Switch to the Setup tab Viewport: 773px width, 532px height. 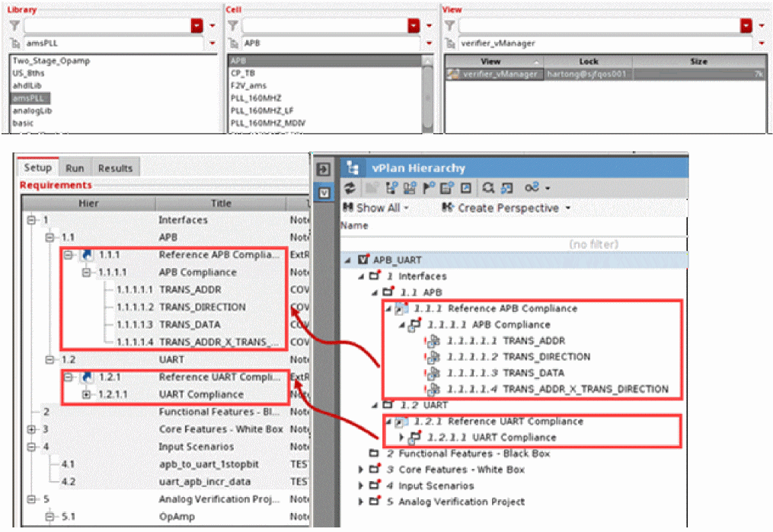pos(38,167)
